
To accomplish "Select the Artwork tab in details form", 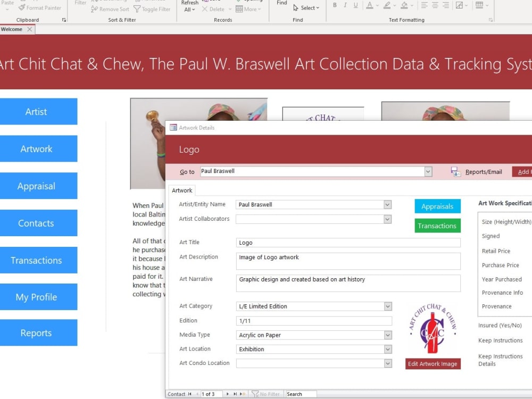I will tap(182, 190).
